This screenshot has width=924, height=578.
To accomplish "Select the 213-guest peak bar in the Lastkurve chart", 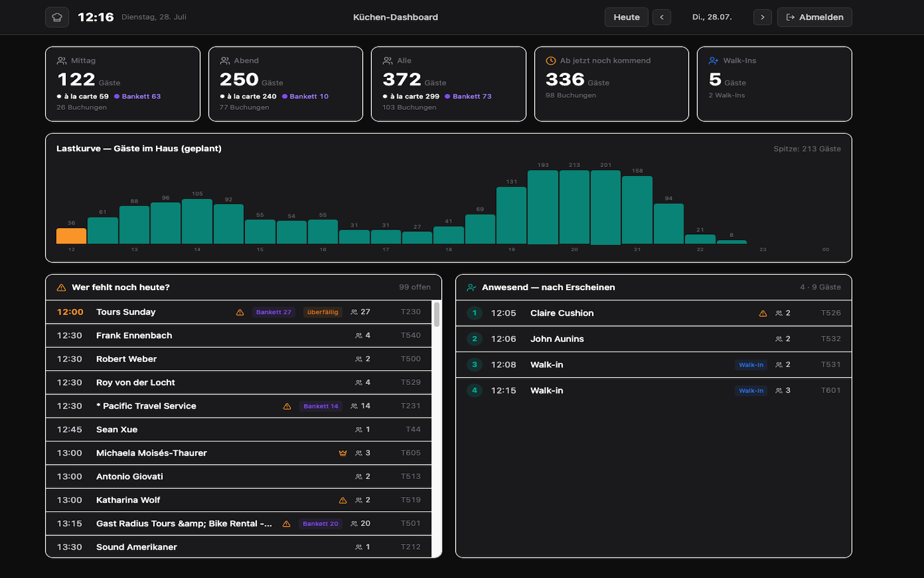I will [x=575, y=207].
